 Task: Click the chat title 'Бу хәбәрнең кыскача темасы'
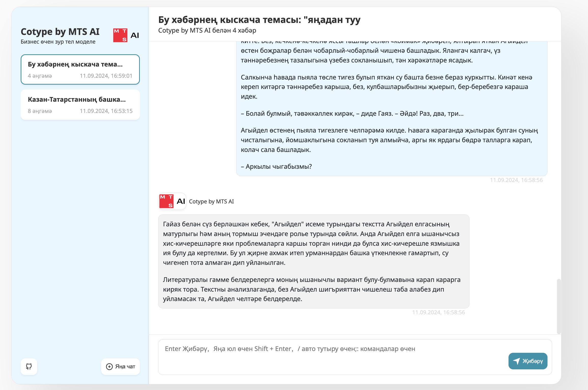[259, 20]
